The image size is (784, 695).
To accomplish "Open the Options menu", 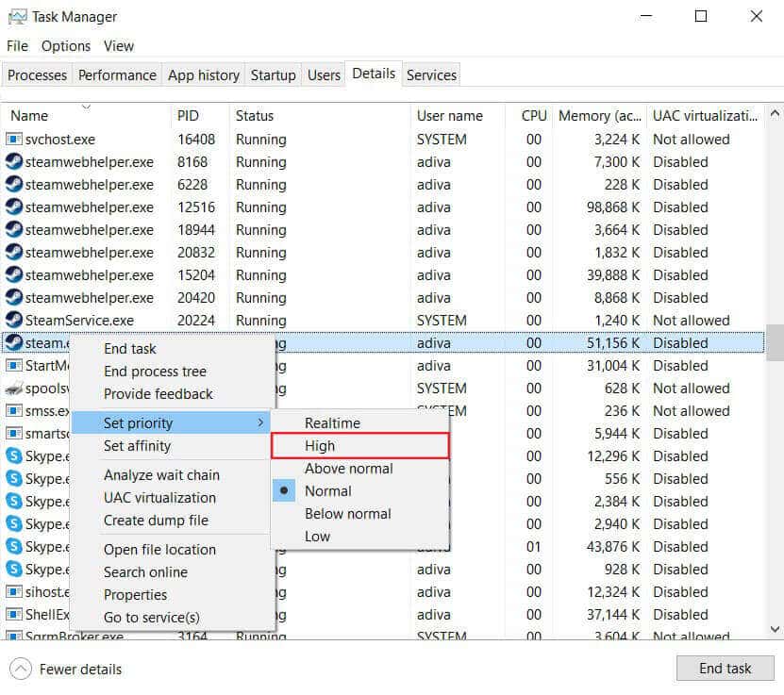I will [x=66, y=46].
